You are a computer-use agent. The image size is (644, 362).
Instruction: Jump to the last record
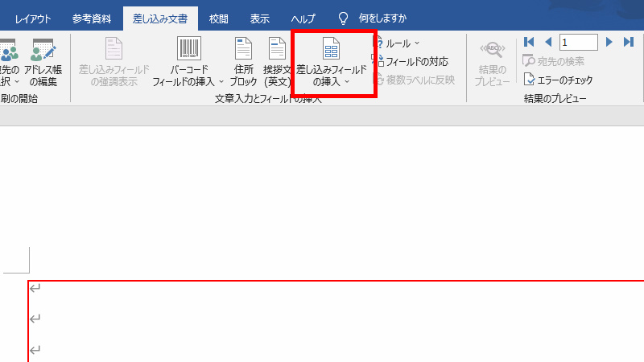(629, 42)
